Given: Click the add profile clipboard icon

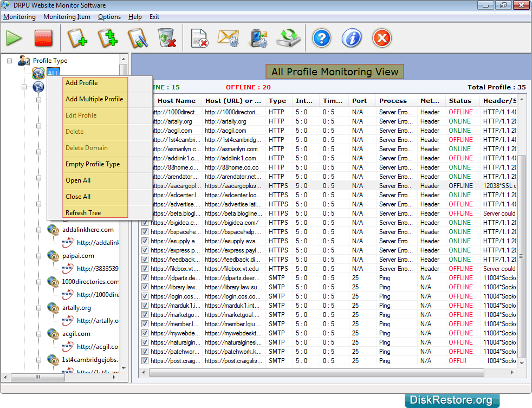Looking at the screenshot, I should [x=77, y=38].
